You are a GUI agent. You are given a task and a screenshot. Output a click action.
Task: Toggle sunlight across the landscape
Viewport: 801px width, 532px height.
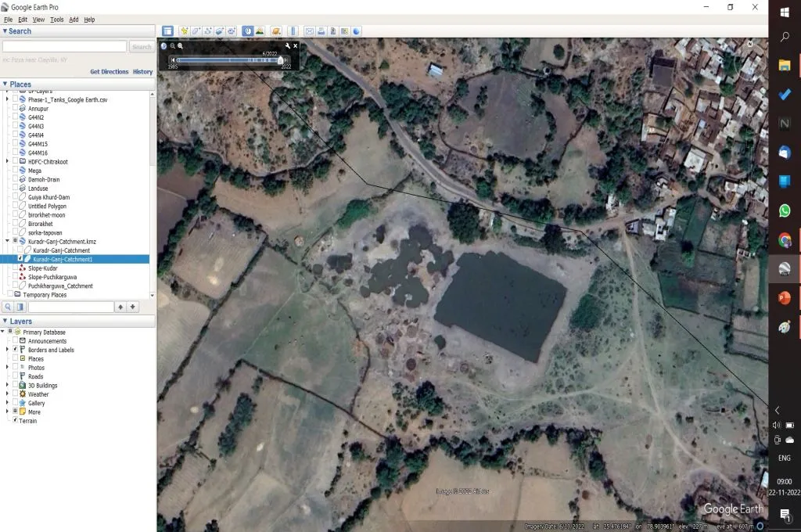[x=259, y=31]
